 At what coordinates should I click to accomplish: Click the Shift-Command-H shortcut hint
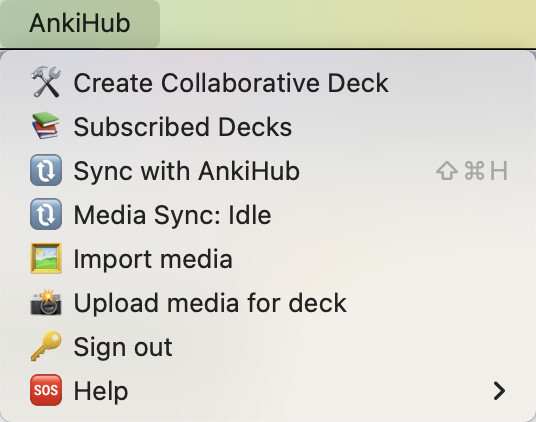[472, 171]
